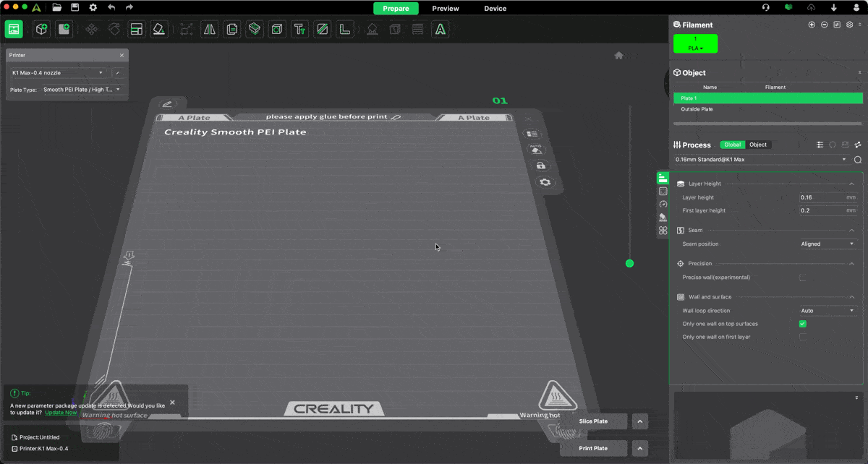The width and height of the screenshot is (868, 464).
Task: Check Only one wall on first layer
Action: [802, 337]
